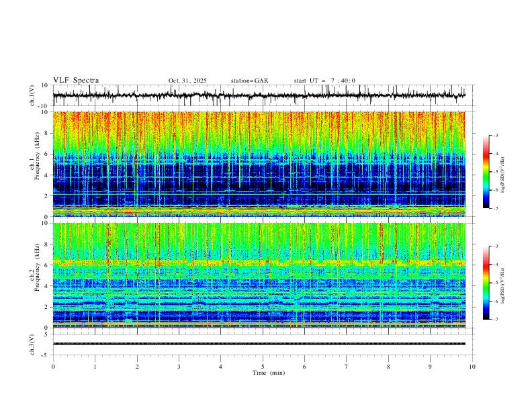Click the "-4" label on ch.2 colorbar
This screenshot has width=532, height=411.
click(495, 265)
